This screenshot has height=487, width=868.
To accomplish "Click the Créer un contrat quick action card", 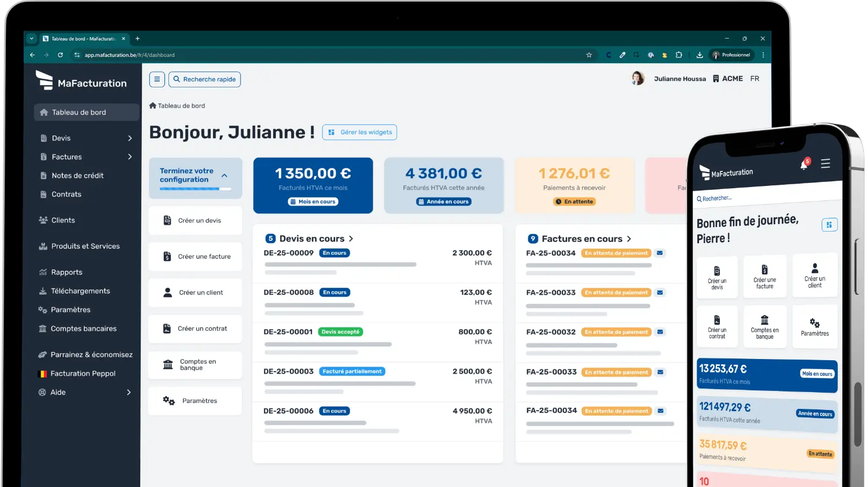I will 195,329.
